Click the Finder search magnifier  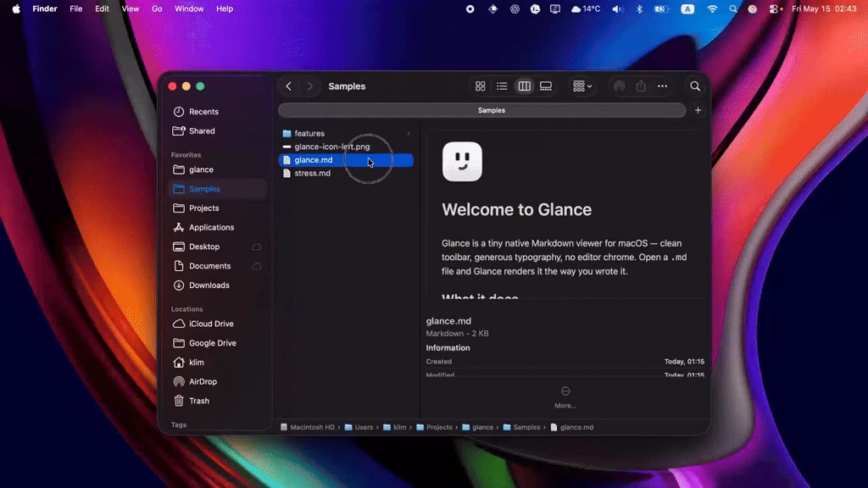pyautogui.click(x=695, y=86)
